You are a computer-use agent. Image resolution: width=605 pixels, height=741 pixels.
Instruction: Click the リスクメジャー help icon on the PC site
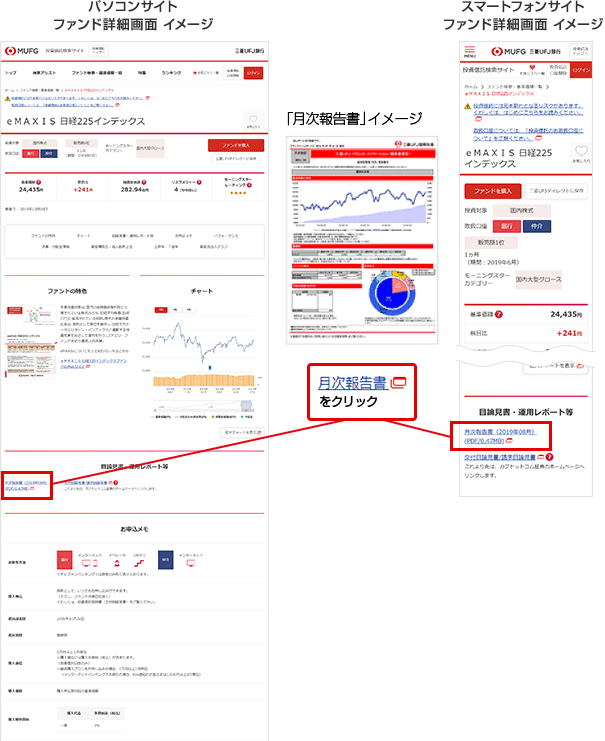click(x=199, y=182)
